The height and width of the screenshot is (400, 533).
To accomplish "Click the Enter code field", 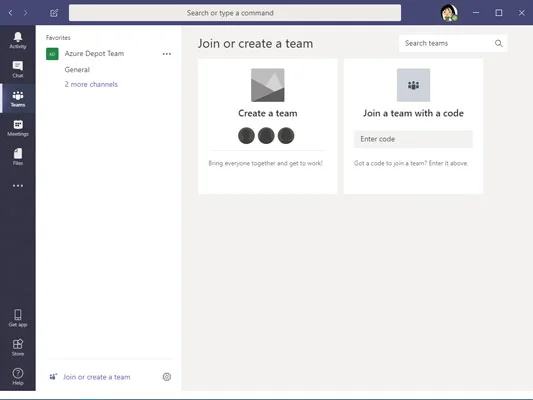I will 413,139.
